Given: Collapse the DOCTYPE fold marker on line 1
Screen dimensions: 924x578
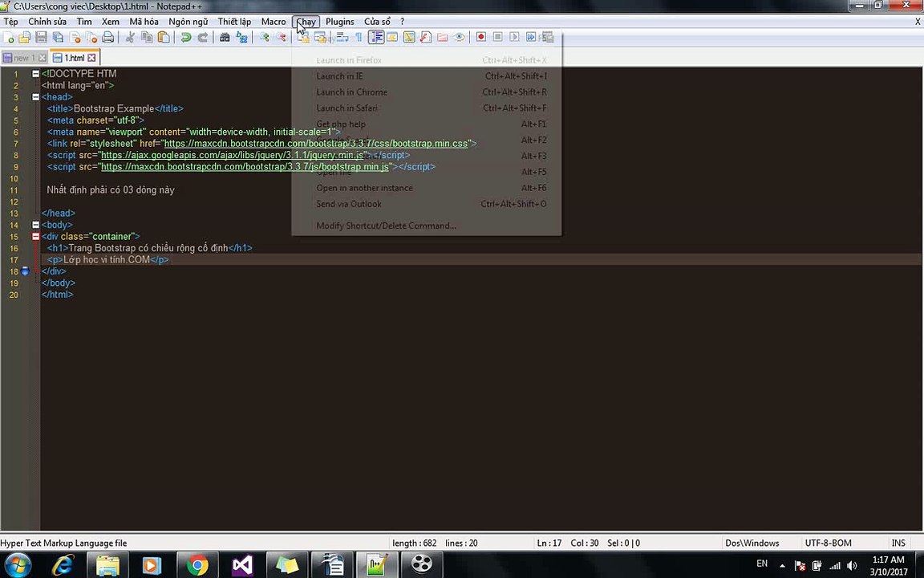Looking at the screenshot, I should click(x=35, y=74).
